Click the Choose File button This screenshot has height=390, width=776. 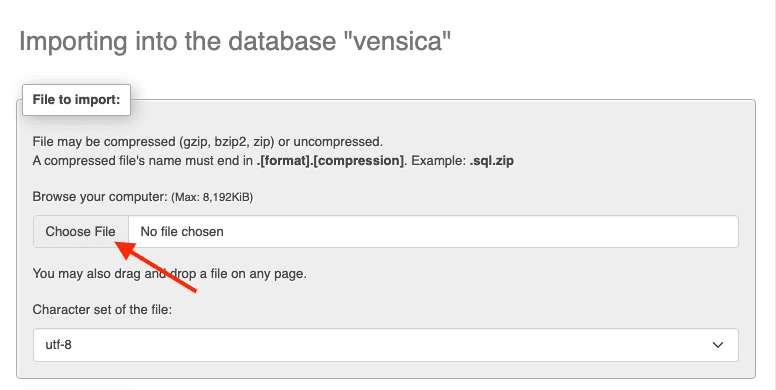pos(81,232)
